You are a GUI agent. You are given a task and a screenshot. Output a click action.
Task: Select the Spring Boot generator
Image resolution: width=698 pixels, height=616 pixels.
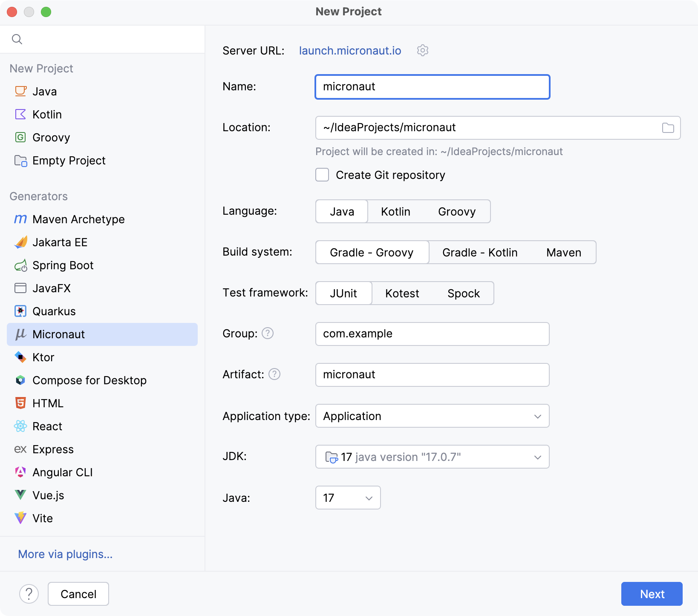(63, 265)
